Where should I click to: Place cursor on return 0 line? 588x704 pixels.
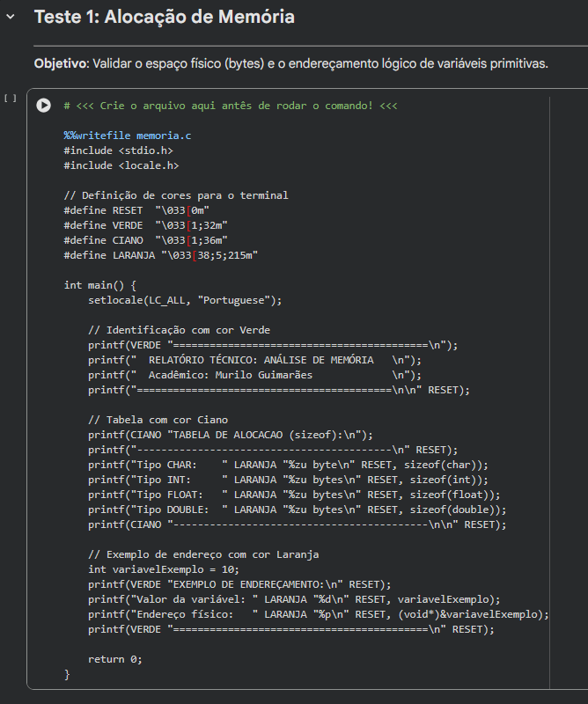(114, 659)
